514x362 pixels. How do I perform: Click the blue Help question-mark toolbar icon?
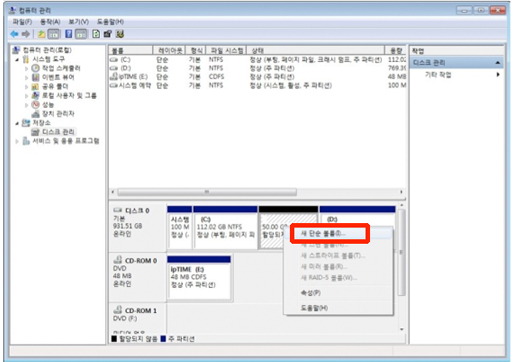(x=68, y=34)
